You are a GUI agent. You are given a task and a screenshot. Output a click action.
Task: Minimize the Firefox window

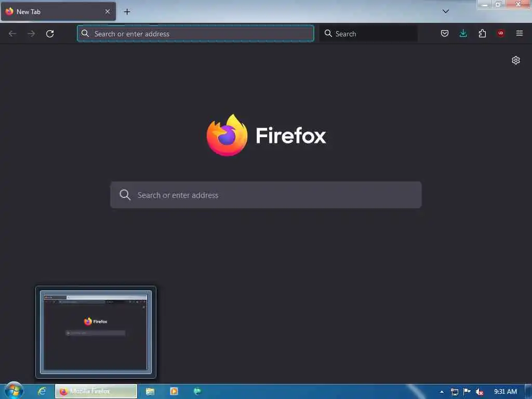tap(485, 4)
